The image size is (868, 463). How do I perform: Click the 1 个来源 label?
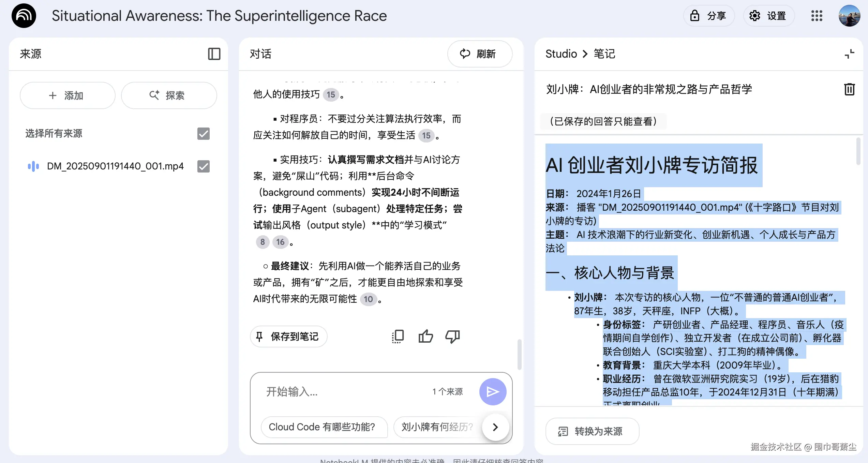(447, 392)
